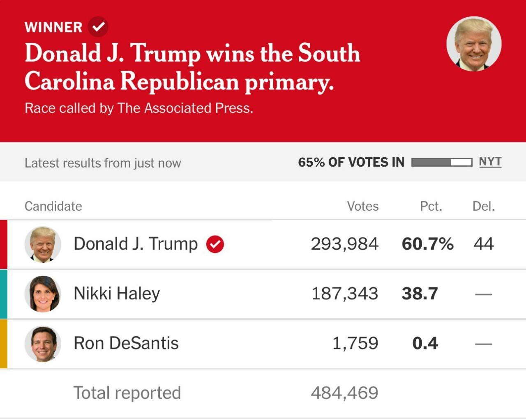Click the red checkmark next to Donald J. Trump
The width and height of the screenshot is (526, 420).
(215, 244)
